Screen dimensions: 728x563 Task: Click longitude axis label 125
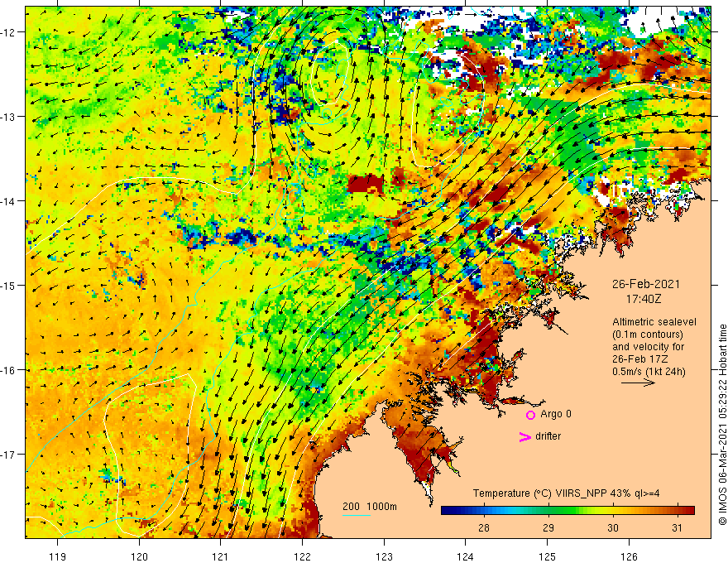547,556
